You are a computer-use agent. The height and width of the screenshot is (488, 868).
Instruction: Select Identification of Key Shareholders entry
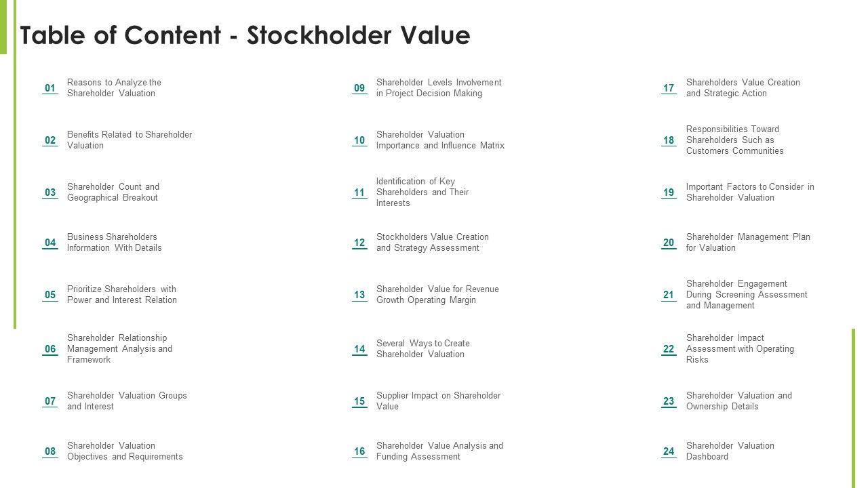click(x=422, y=192)
